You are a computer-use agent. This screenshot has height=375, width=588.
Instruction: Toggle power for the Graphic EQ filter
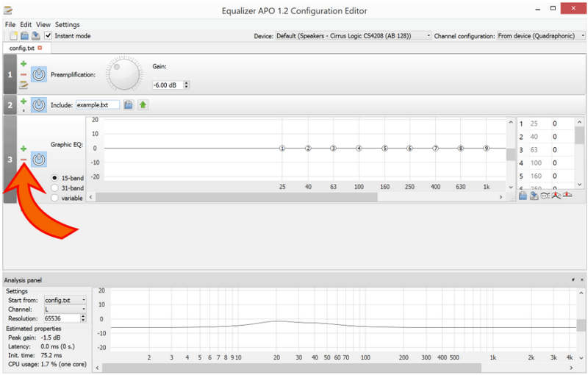pyautogui.click(x=39, y=160)
